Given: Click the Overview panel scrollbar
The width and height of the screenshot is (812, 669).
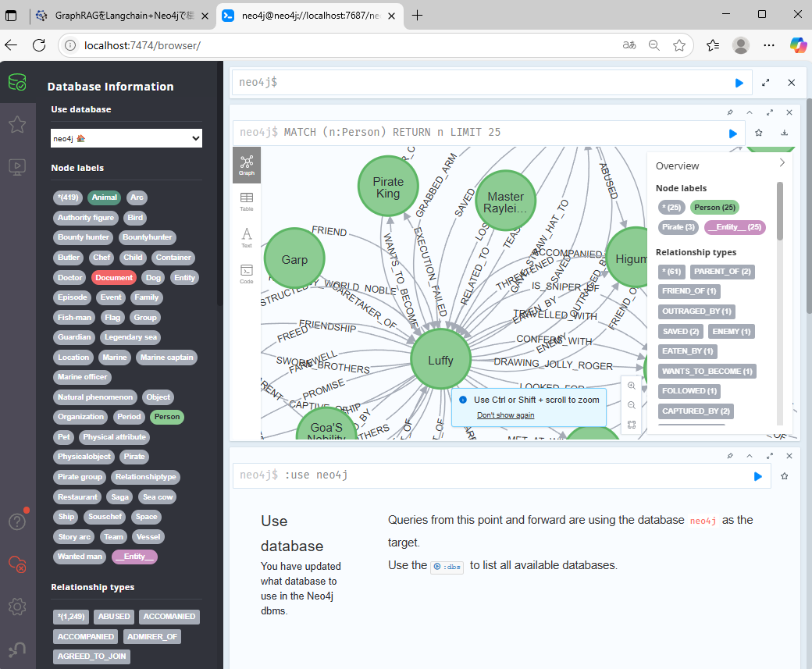Looking at the screenshot, I should [780, 211].
